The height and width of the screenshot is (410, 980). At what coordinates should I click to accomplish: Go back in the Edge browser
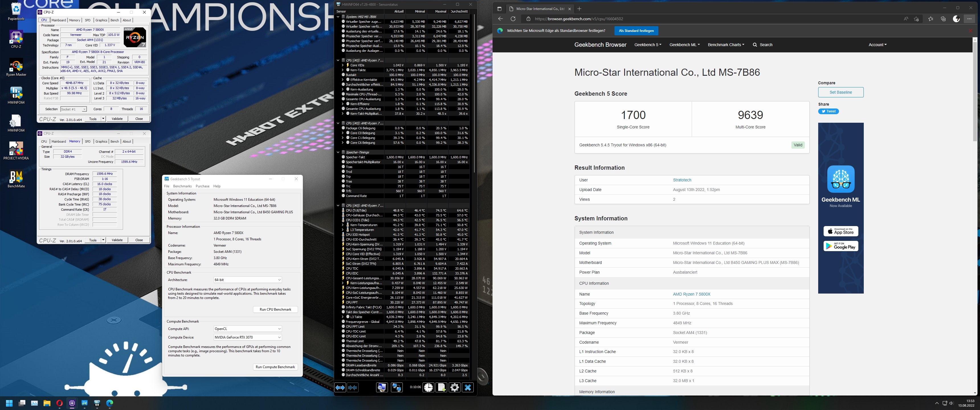tap(500, 19)
